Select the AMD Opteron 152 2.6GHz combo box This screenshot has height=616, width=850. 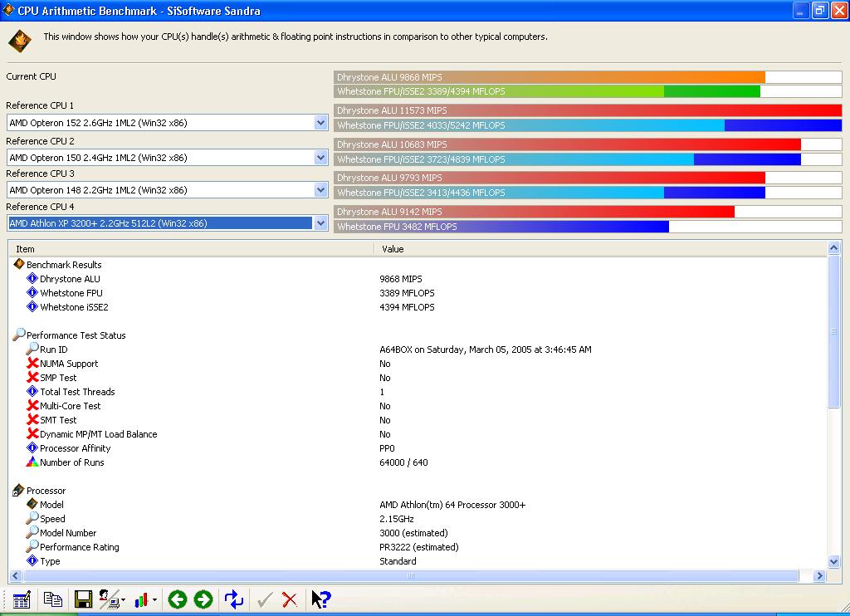pos(168,123)
